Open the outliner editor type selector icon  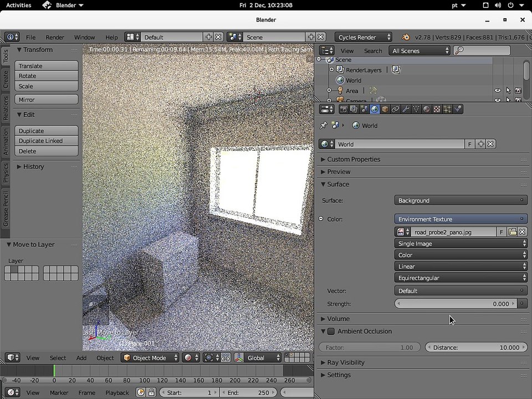(x=327, y=51)
